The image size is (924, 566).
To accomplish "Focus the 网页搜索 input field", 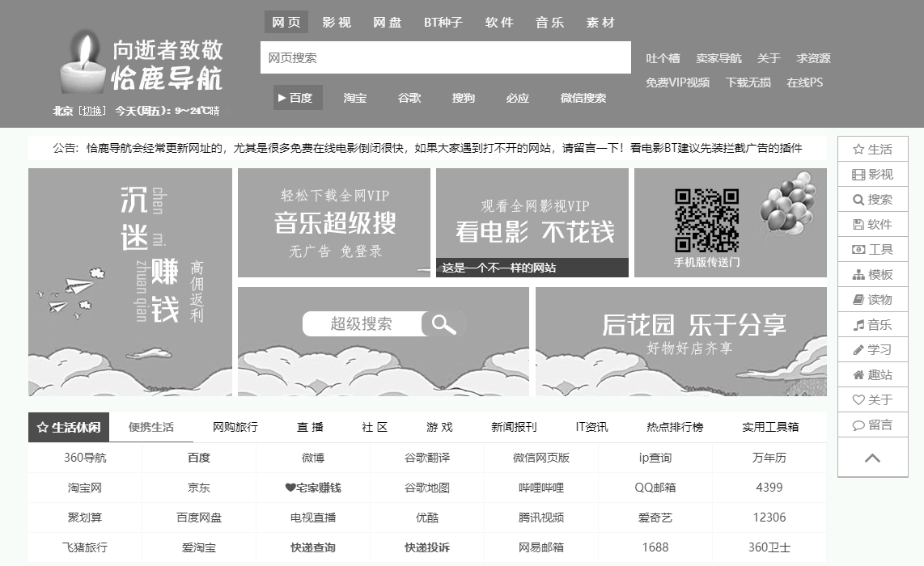I will pyautogui.click(x=445, y=58).
